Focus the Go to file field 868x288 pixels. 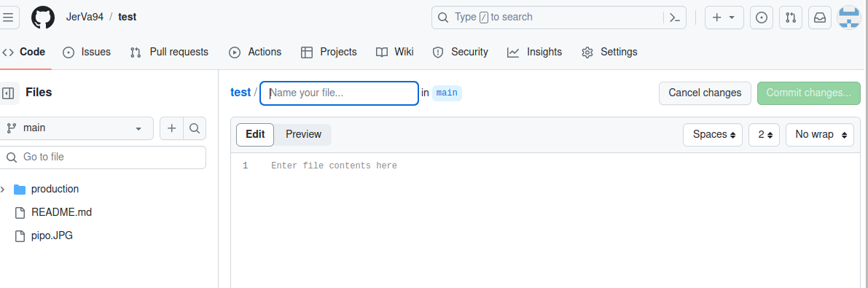103,157
